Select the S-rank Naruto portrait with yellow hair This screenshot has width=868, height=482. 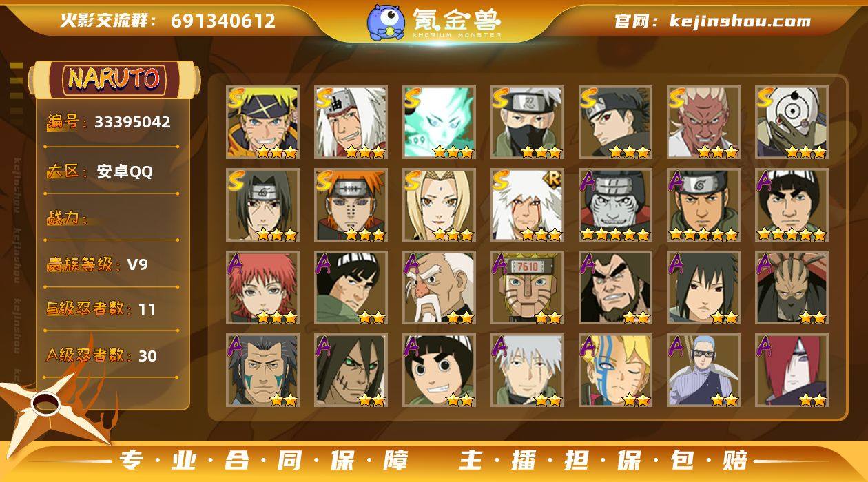point(262,123)
